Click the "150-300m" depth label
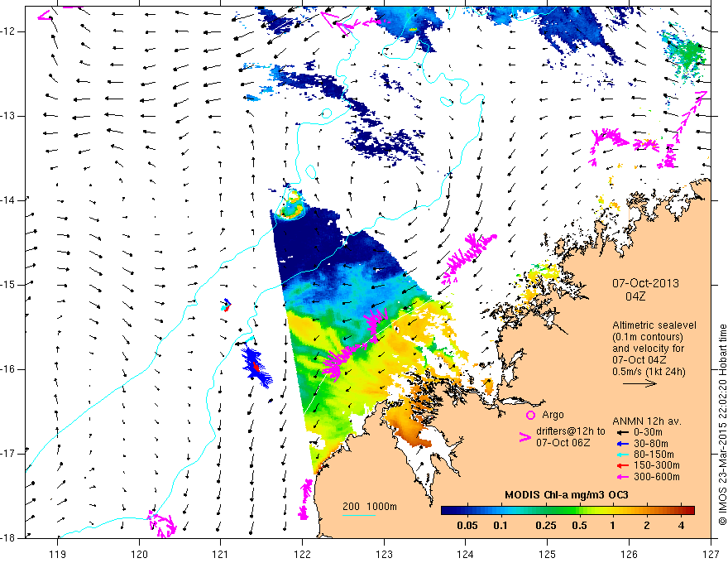The width and height of the screenshot is (728, 563). click(x=657, y=465)
